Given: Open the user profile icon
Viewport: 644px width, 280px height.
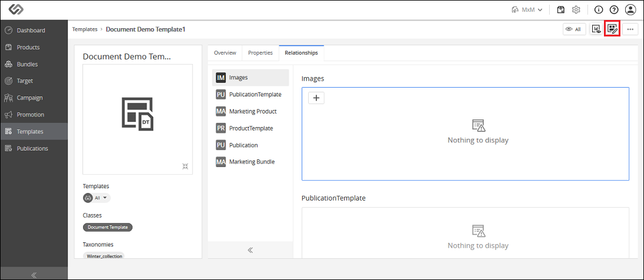Looking at the screenshot, I should 630,9.
